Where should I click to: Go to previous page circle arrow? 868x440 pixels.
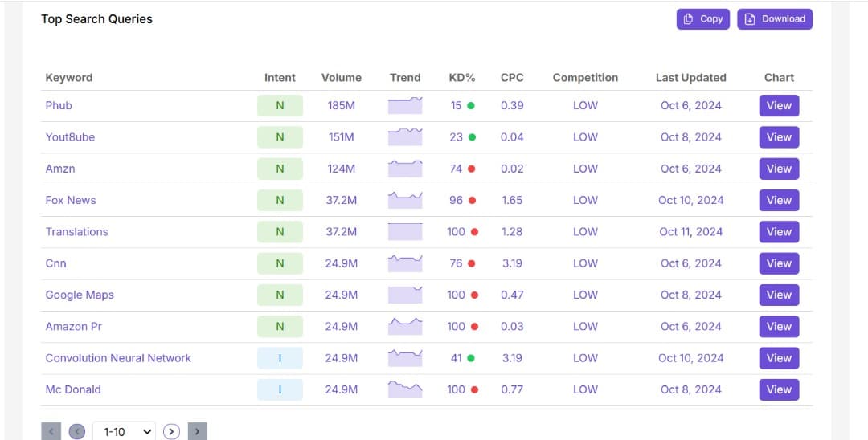(77, 432)
